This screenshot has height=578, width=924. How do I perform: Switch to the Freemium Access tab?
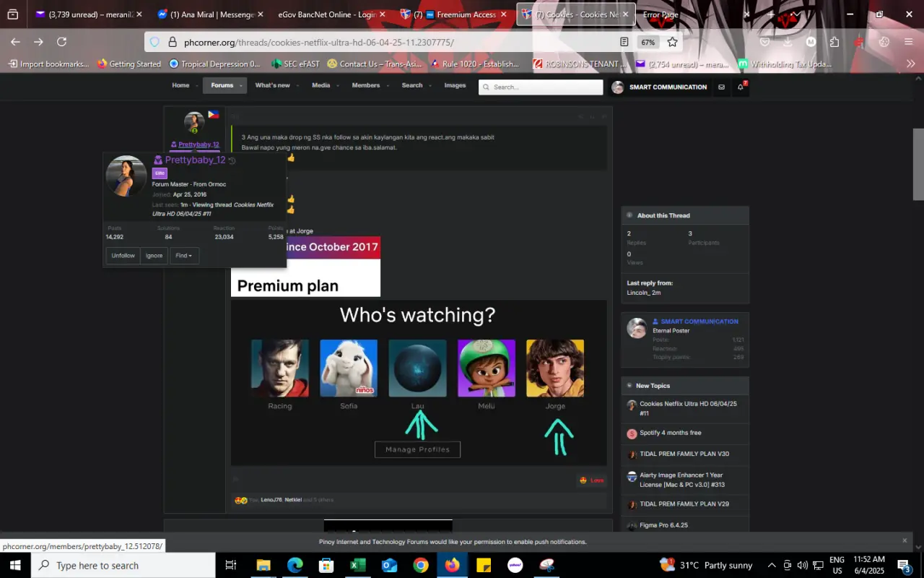click(455, 14)
